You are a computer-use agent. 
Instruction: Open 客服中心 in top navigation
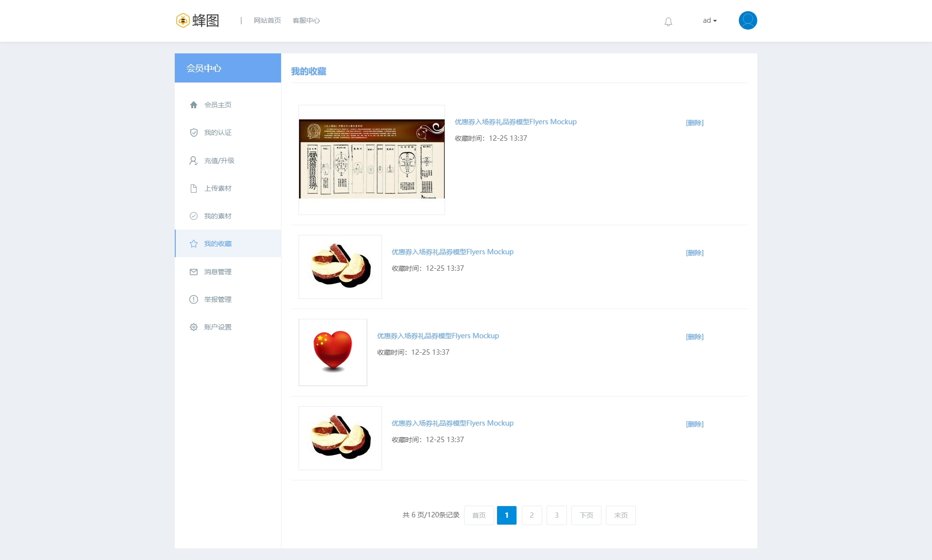pyautogui.click(x=306, y=20)
